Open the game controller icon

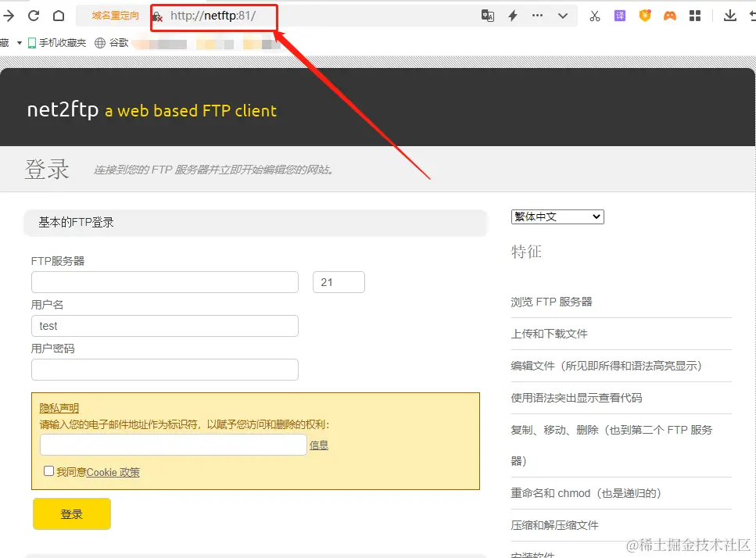tap(670, 16)
